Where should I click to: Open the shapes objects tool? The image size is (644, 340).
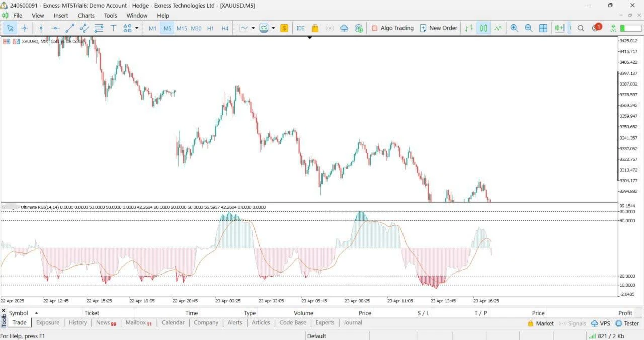click(128, 28)
